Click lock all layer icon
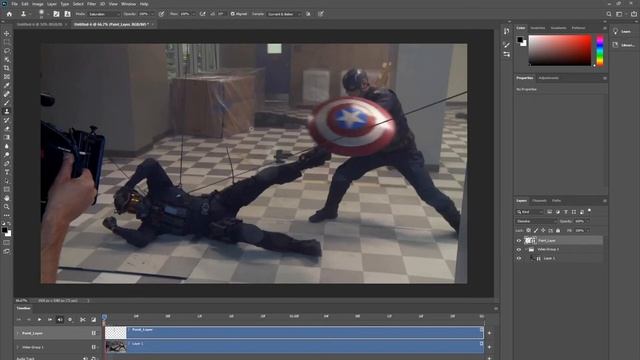Image resolution: width=640 pixels, height=360 pixels. [558, 231]
